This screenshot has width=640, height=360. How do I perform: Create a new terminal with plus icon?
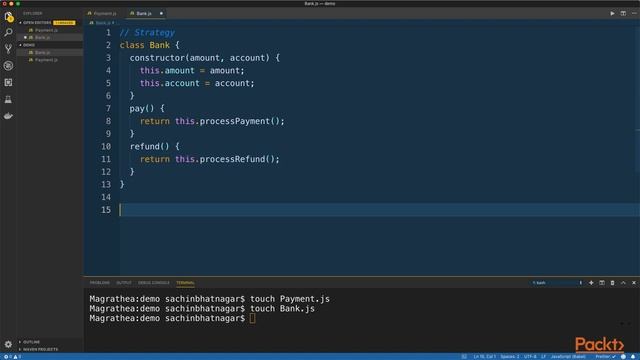[x=591, y=282]
